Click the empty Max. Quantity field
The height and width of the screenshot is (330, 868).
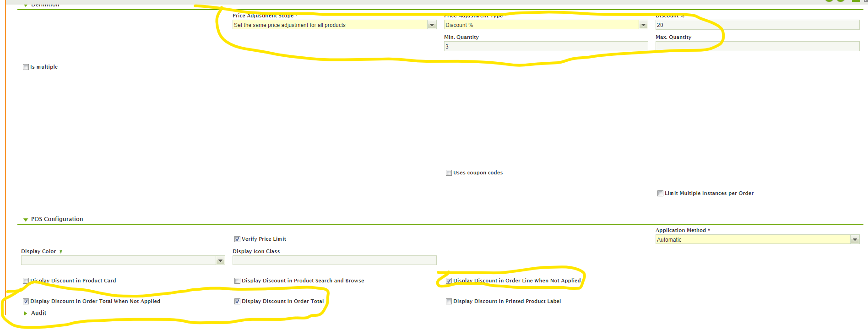coord(757,47)
